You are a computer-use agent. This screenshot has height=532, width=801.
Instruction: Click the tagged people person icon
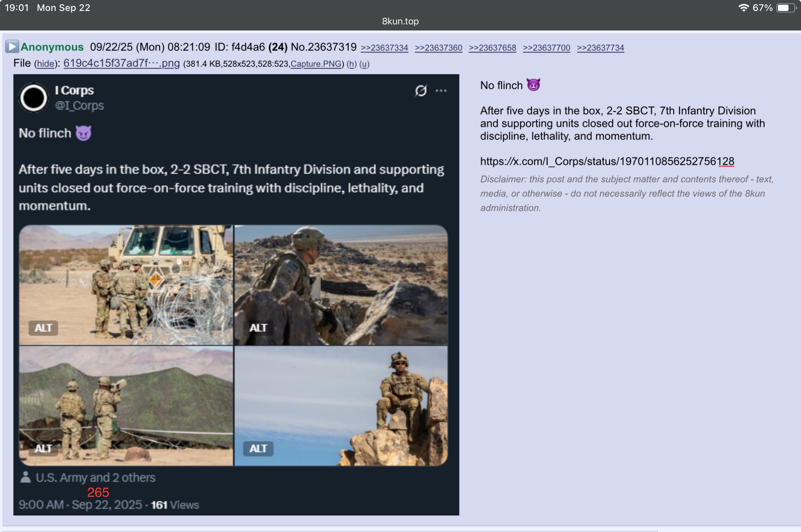(x=25, y=477)
